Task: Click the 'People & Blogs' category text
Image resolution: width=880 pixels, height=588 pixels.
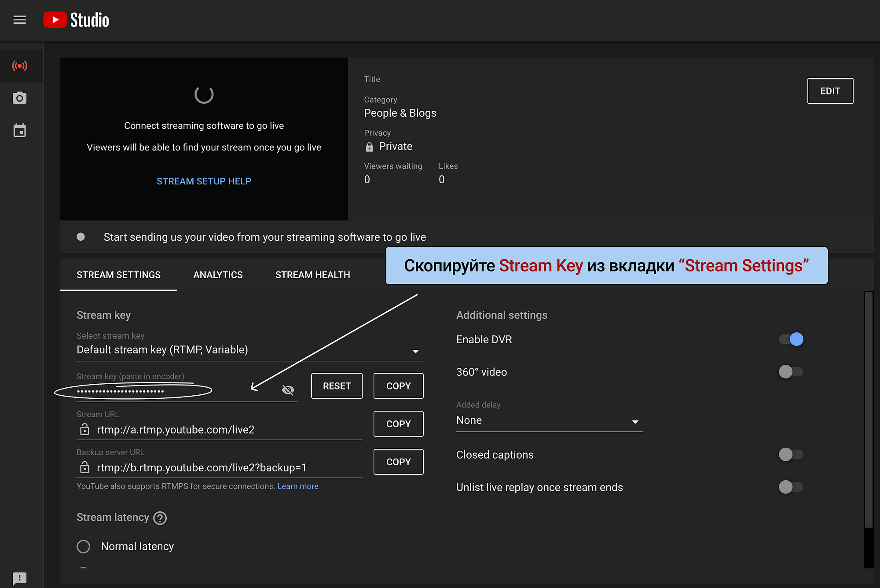Action: pos(400,113)
